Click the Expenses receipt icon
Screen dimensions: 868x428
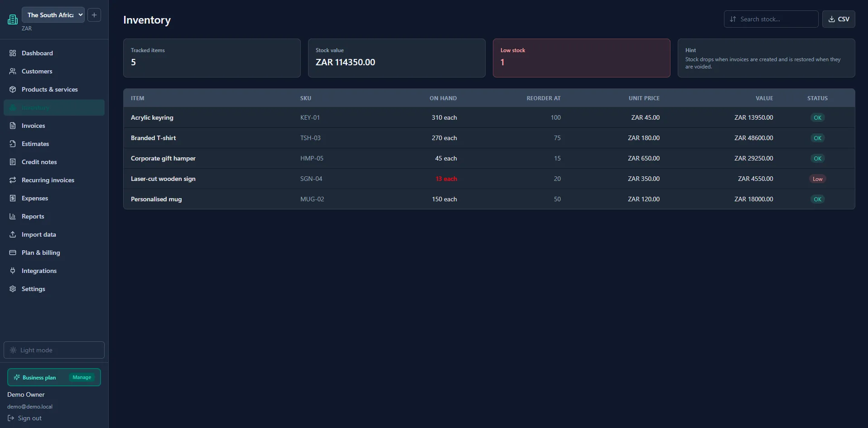[x=13, y=198]
